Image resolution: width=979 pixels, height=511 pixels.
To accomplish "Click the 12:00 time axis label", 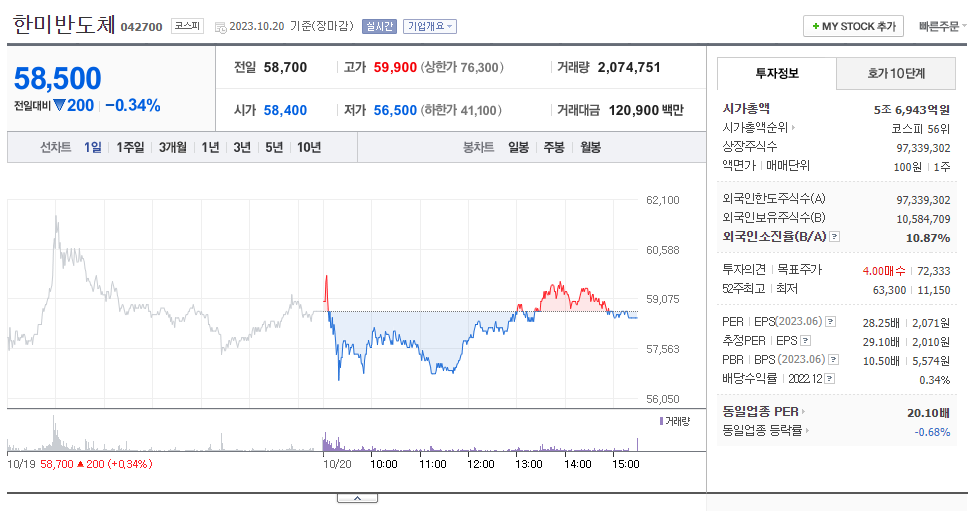I will tap(481, 464).
